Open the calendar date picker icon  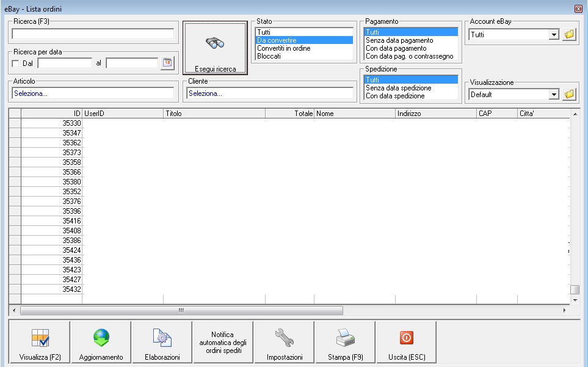168,63
